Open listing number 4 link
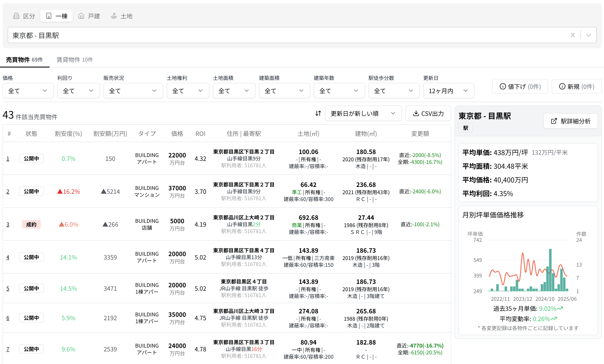This screenshot has height=364, width=604. point(8,257)
